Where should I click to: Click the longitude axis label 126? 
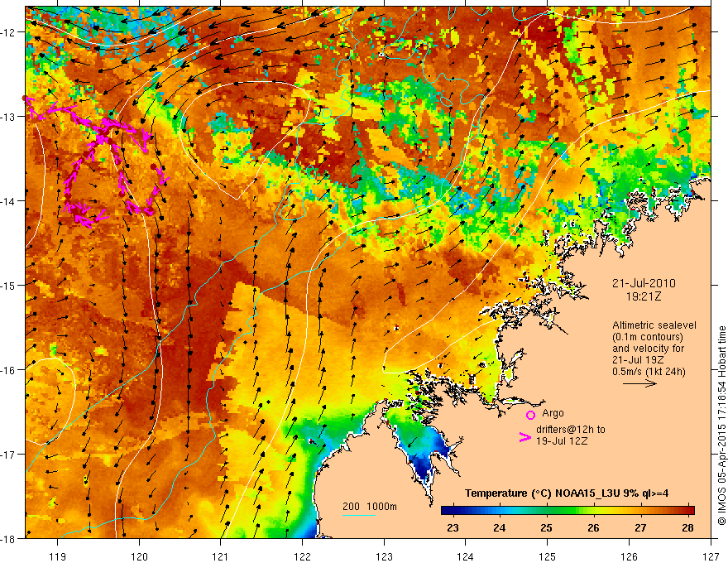coord(629,556)
